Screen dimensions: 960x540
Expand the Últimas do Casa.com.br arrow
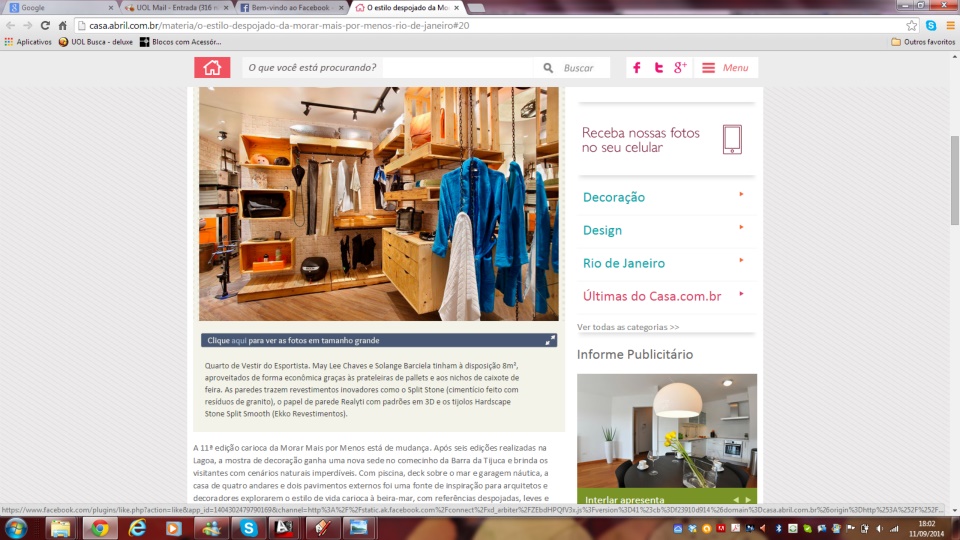pos(741,294)
